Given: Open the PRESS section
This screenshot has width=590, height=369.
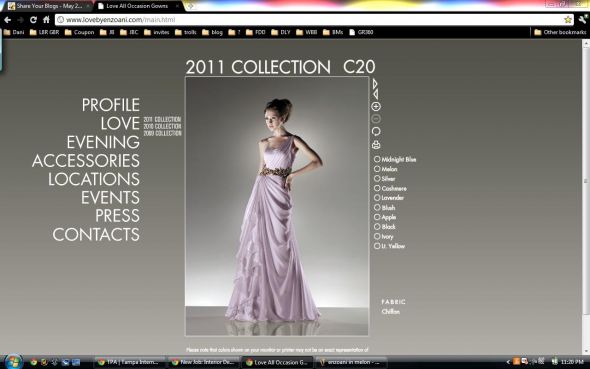Looking at the screenshot, I should (x=117, y=216).
